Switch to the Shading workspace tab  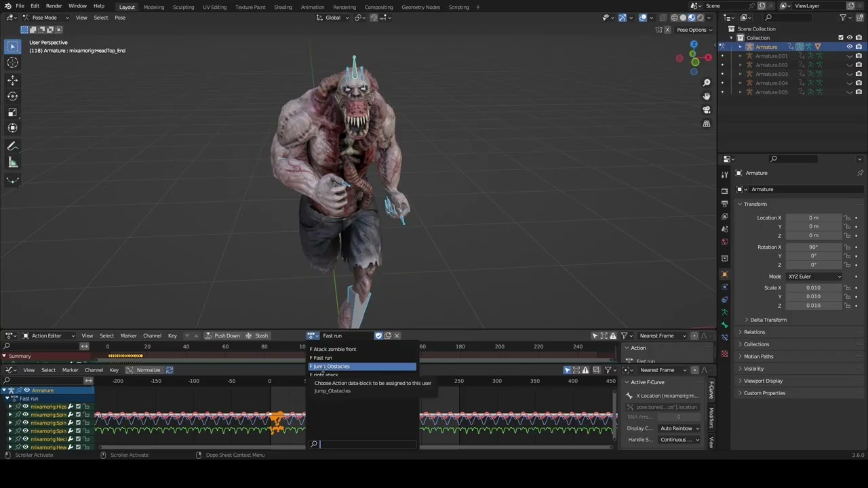point(283,7)
